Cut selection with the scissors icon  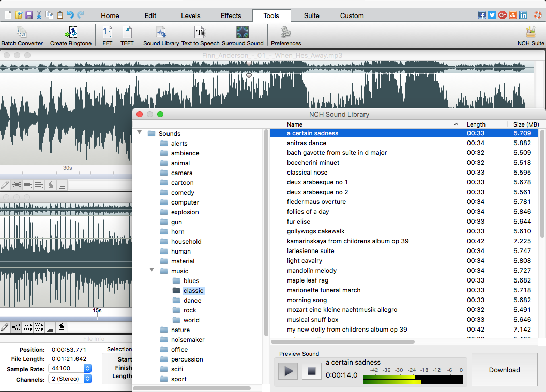coord(39,15)
